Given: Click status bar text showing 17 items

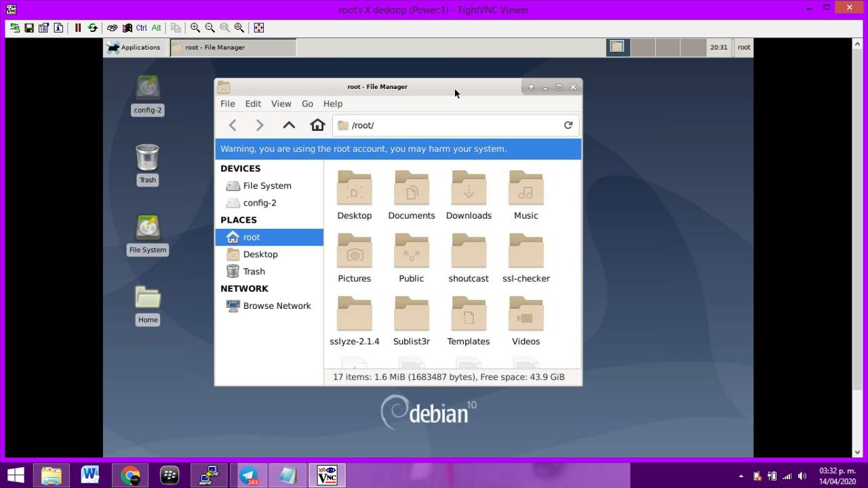Looking at the screenshot, I should pyautogui.click(x=448, y=377).
